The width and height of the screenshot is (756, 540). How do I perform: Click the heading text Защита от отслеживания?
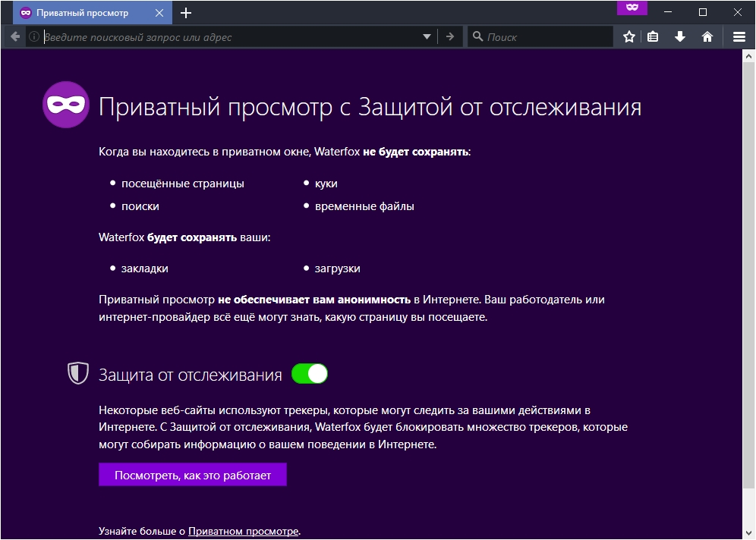pos(191,375)
